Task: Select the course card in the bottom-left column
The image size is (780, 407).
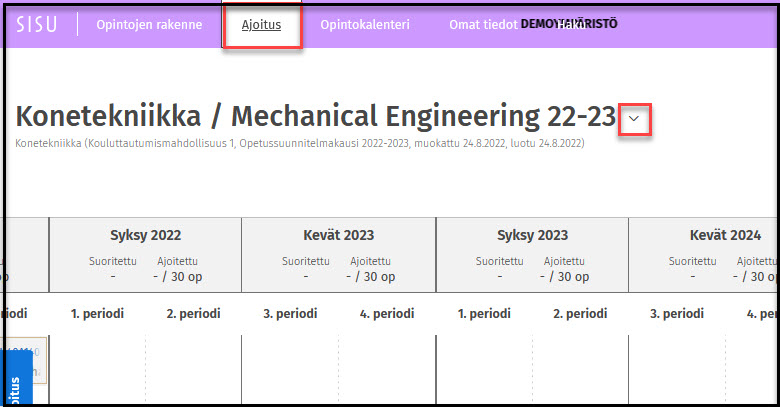Action: pyautogui.click(x=28, y=362)
